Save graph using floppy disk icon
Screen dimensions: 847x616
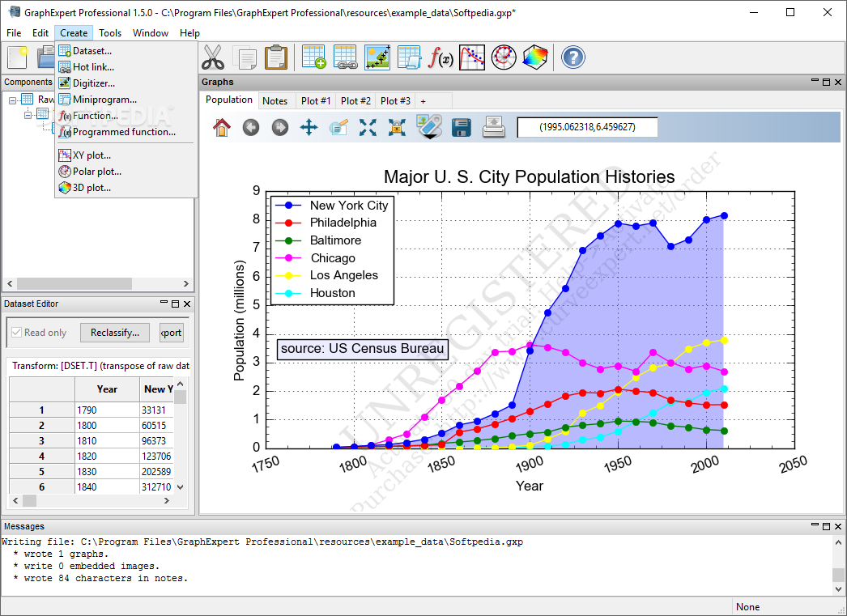(462, 127)
